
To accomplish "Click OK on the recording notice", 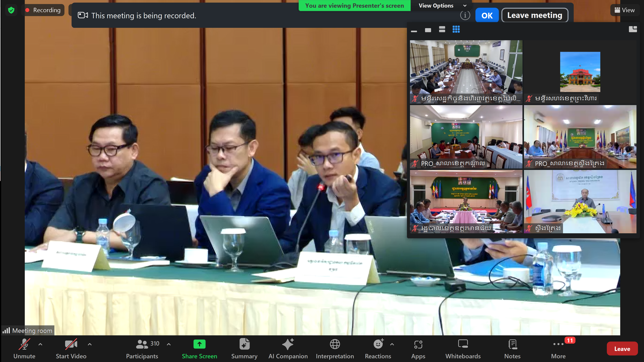I will [487, 16].
